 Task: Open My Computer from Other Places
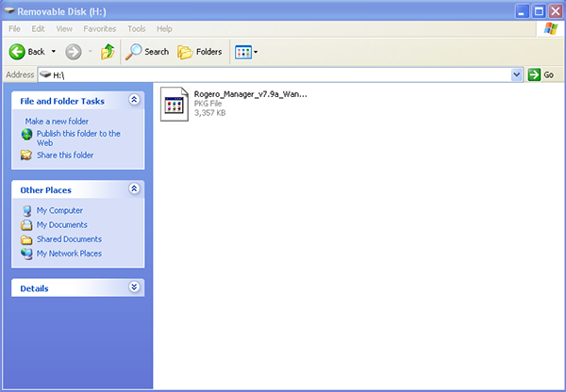pyautogui.click(x=59, y=210)
